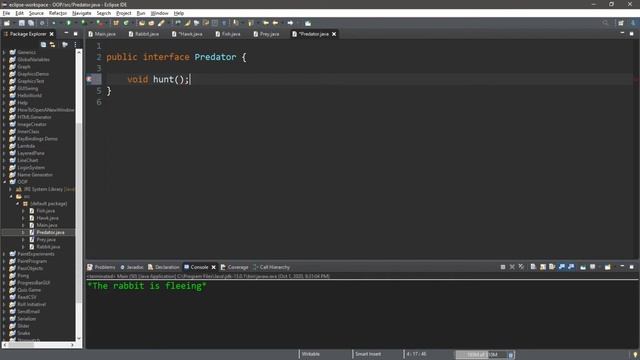
Task: Minimize the Package Explorer view
Action: click(x=66, y=33)
